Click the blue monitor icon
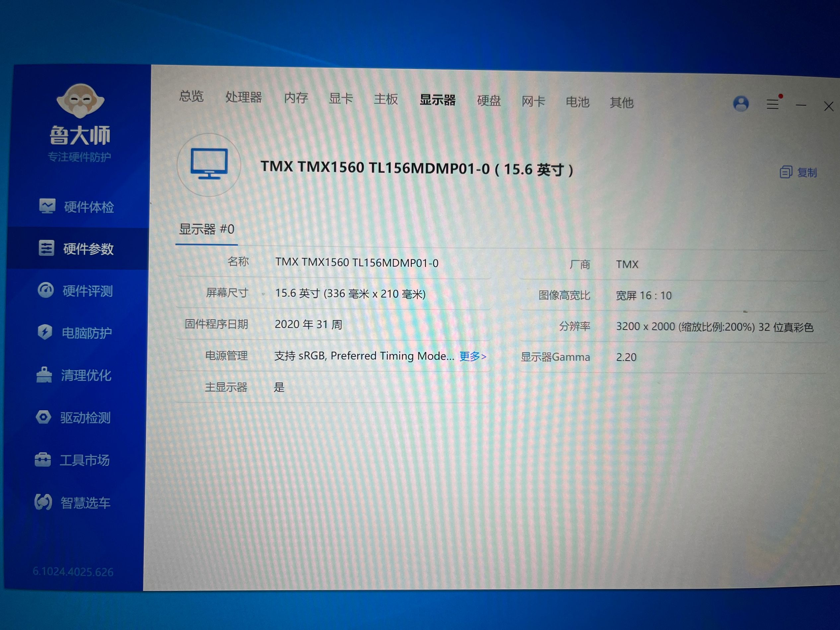This screenshot has width=840, height=630. tap(209, 164)
